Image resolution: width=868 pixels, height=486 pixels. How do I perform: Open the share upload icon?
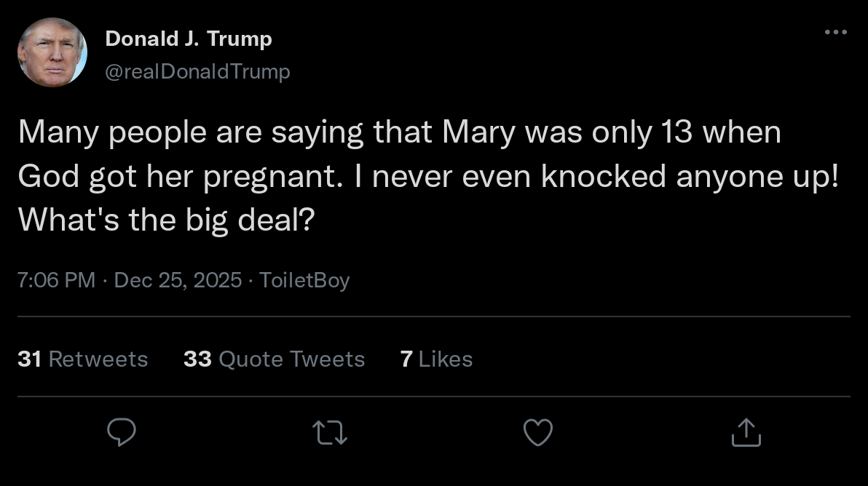[746, 432]
